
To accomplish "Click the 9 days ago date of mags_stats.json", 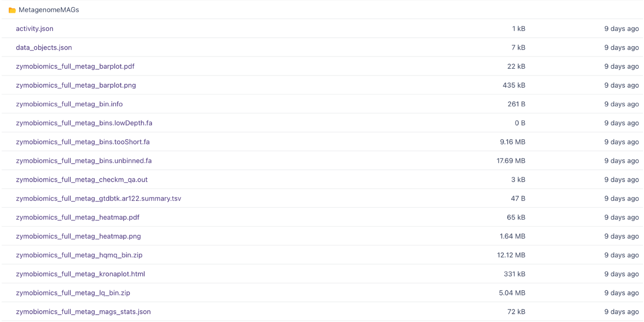I will (x=621, y=312).
